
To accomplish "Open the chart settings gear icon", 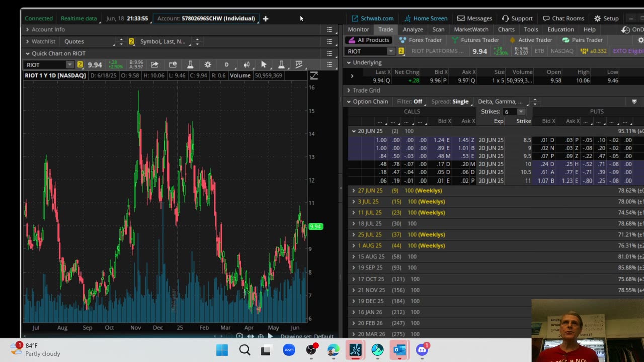I will pyautogui.click(x=208, y=65).
